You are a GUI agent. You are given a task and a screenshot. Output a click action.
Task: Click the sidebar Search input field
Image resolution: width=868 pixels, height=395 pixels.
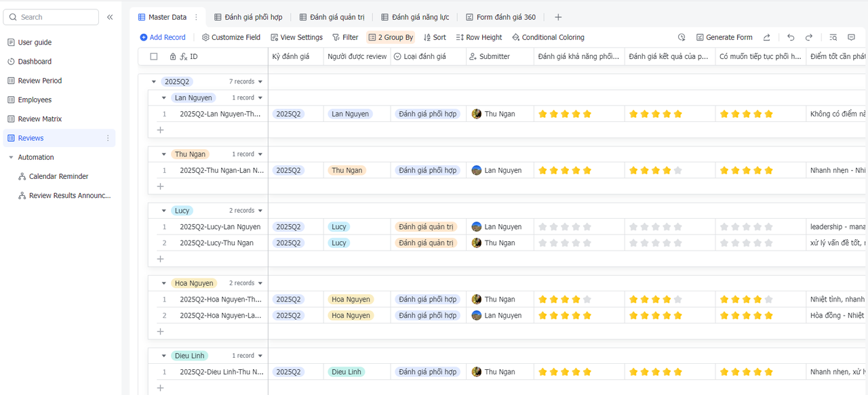[54, 17]
